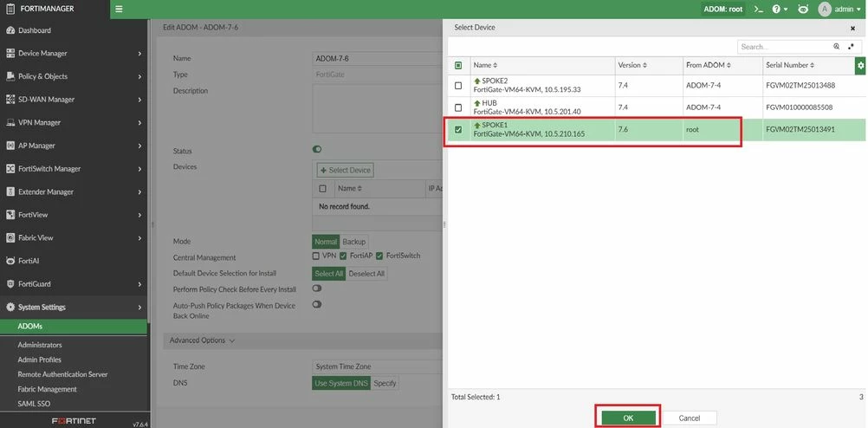
Task: Sort by Name column header
Action: tap(485, 65)
